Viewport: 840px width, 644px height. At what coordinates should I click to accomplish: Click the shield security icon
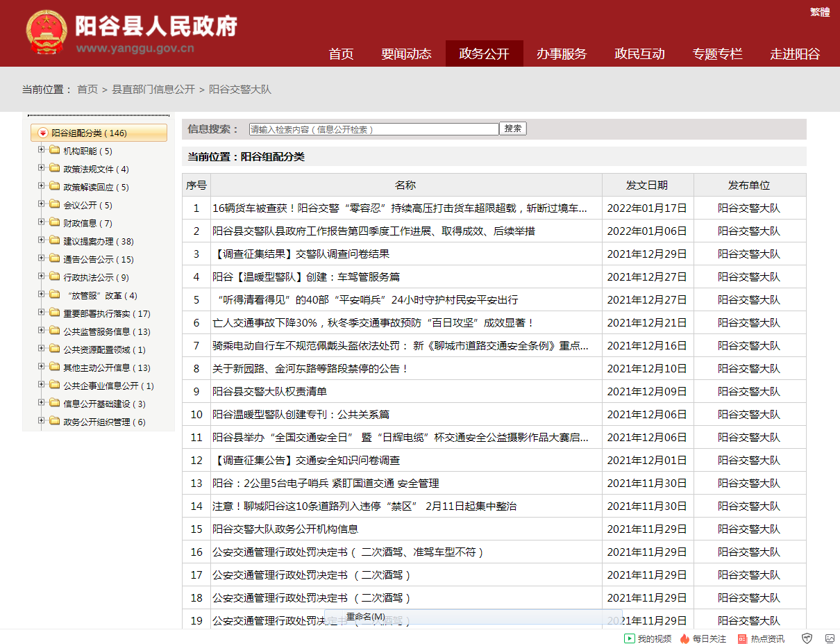tap(807, 638)
